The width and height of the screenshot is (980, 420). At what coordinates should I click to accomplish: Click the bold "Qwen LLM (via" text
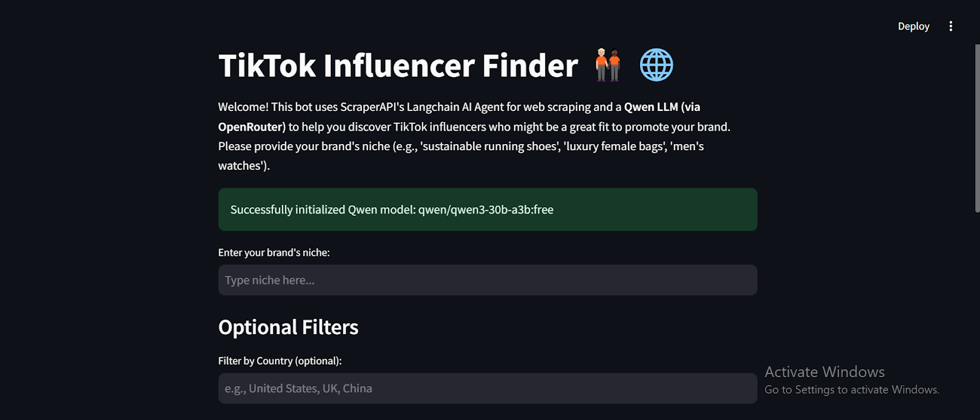662,107
